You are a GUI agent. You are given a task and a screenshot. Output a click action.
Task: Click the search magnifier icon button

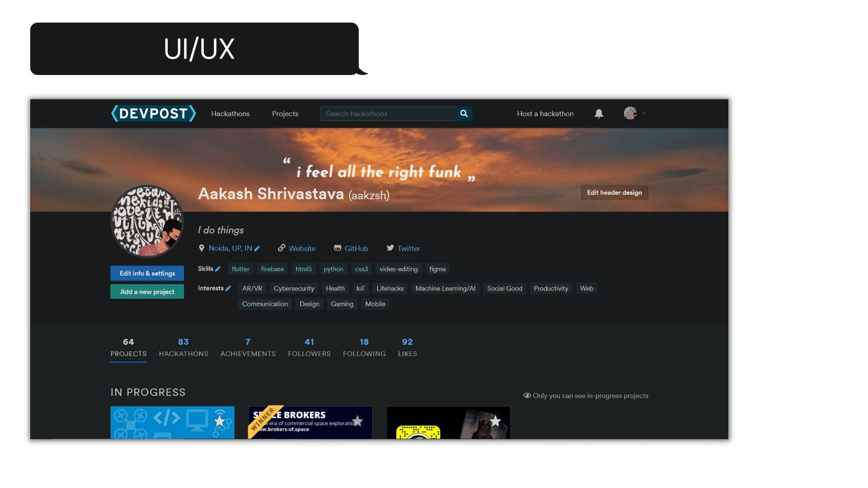[x=464, y=113]
